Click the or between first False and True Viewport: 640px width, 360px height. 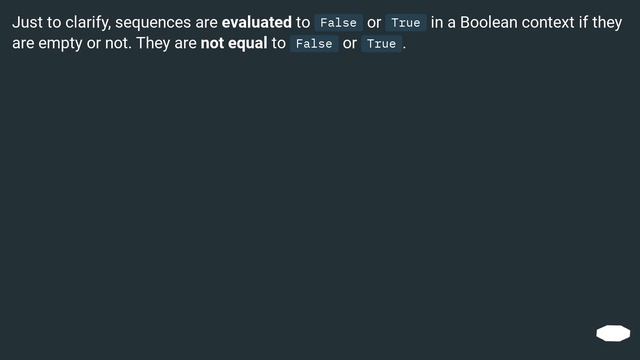coord(374,23)
